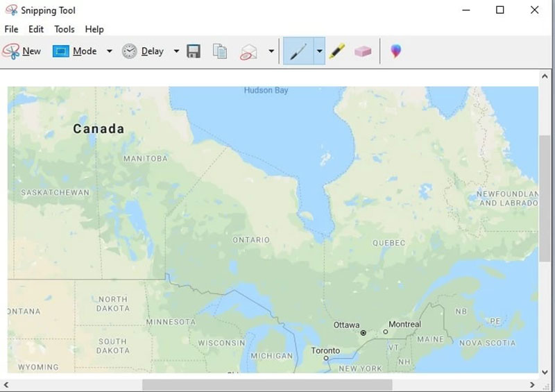Screen dimensions: 555x392
Task: Select the pink Eraser tool
Action: pos(363,51)
